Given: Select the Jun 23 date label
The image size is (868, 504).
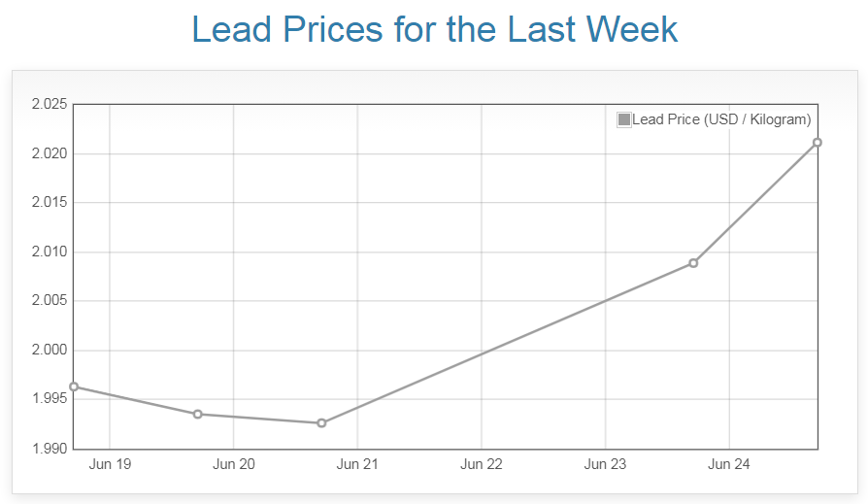Looking at the screenshot, I should click(x=605, y=465).
